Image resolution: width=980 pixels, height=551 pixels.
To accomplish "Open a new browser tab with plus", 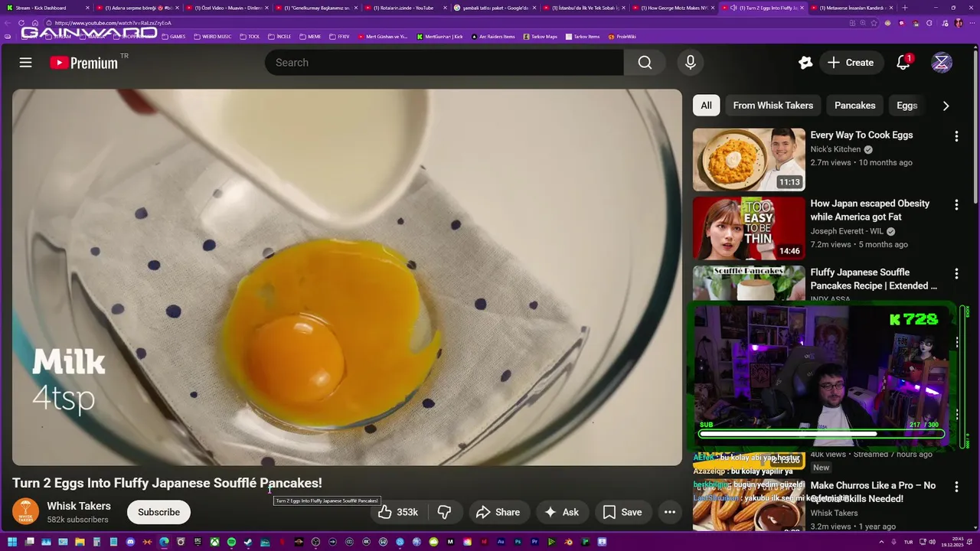I will (x=905, y=8).
